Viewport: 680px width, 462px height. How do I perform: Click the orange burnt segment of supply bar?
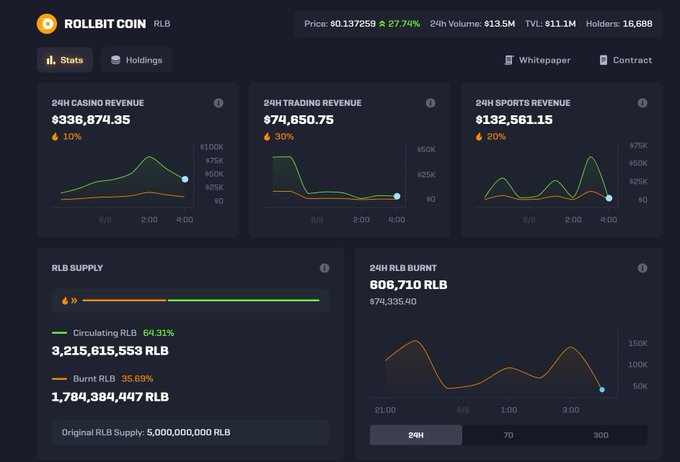pos(124,300)
